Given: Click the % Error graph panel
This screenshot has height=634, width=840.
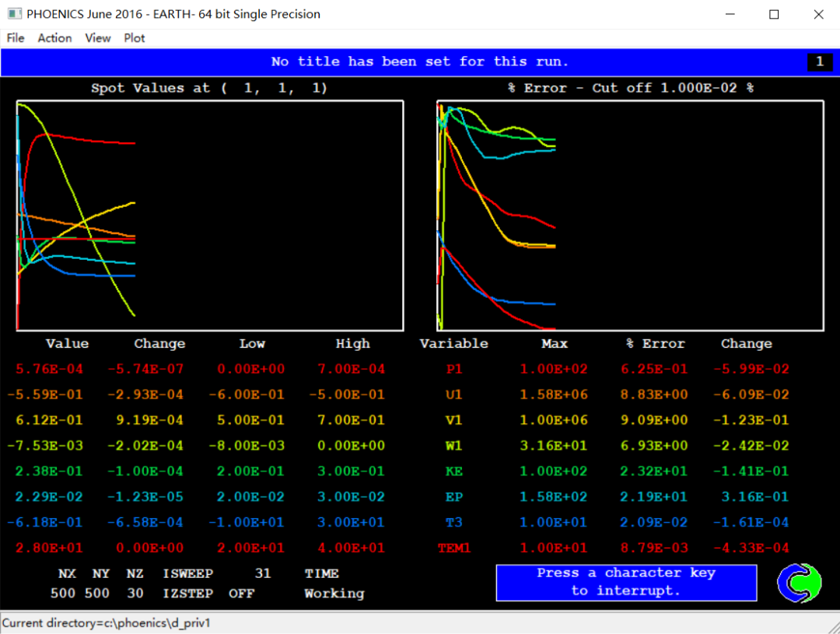Looking at the screenshot, I should [630, 215].
